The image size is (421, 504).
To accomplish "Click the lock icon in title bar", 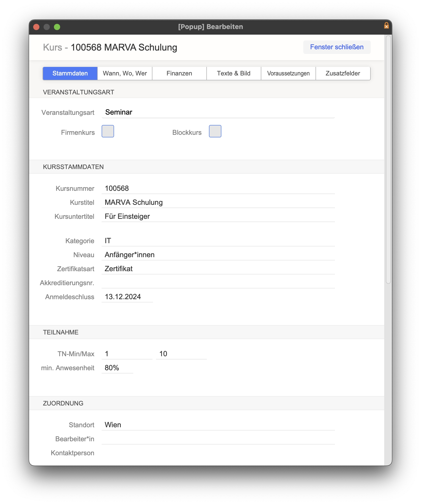I will [x=386, y=26].
